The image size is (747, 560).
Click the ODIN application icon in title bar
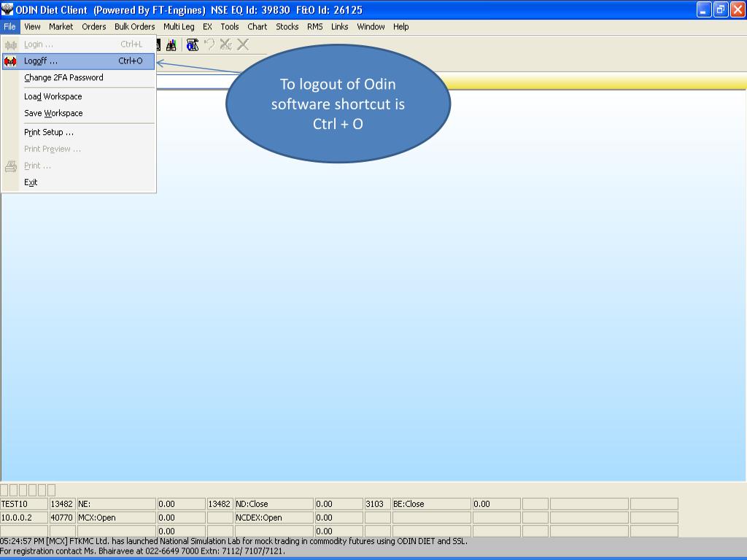pyautogui.click(x=7, y=9)
